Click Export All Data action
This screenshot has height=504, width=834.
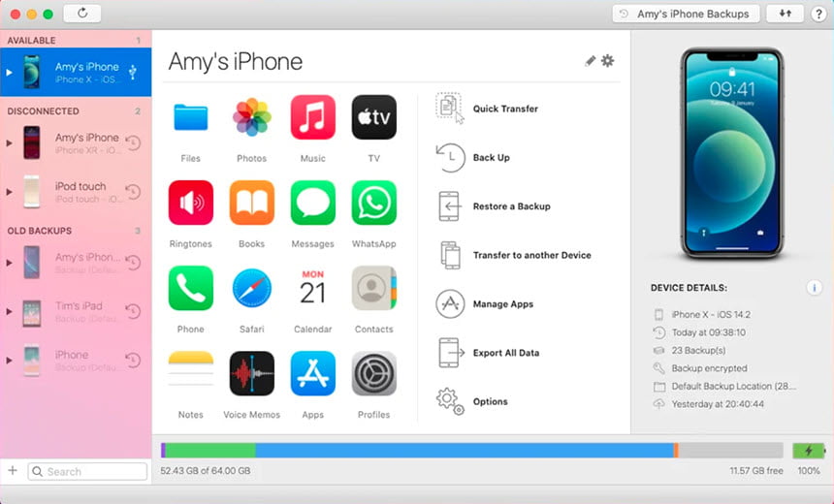click(488, 353)
